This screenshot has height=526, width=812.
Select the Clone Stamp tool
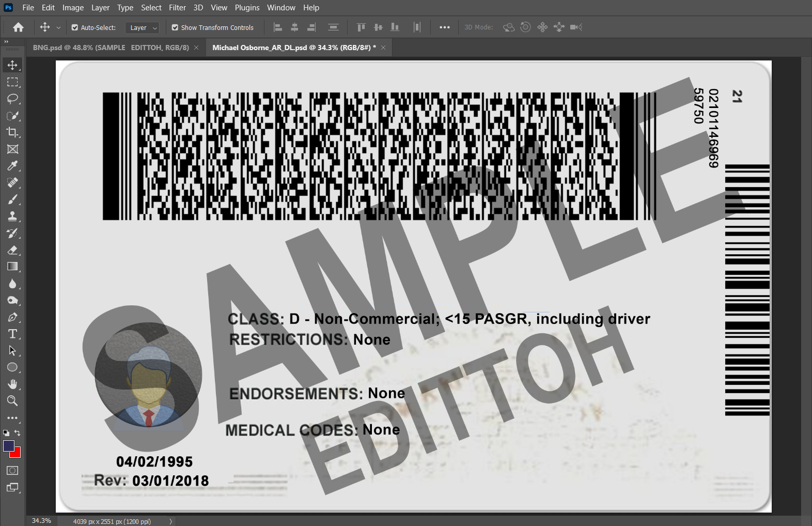12,216
